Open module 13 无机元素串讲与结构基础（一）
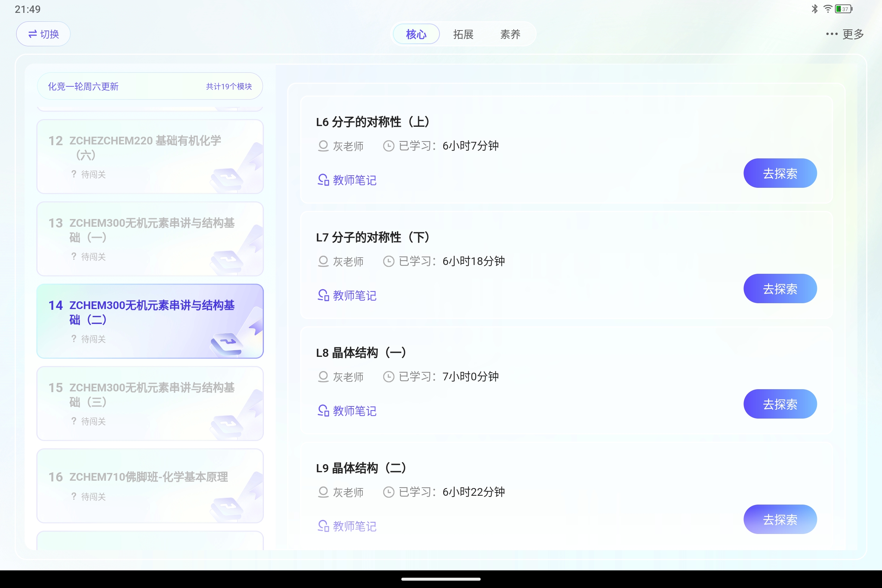The width and height of the screenshot is (882, 588). click(x=150, y=239)
